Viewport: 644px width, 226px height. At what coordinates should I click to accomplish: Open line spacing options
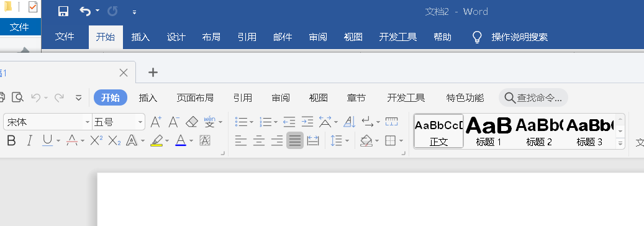click(x=337, y=141)
